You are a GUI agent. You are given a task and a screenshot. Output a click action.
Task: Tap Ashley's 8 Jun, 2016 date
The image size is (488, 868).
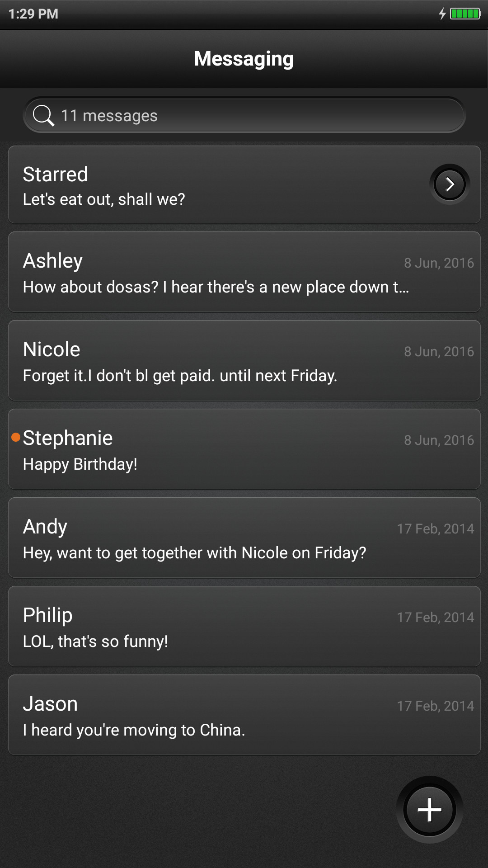[x=439, y=263]
